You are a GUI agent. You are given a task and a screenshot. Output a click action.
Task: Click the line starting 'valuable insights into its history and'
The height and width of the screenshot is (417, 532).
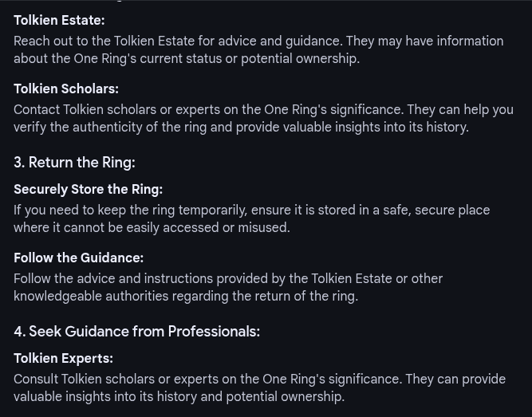click(179, 396)
